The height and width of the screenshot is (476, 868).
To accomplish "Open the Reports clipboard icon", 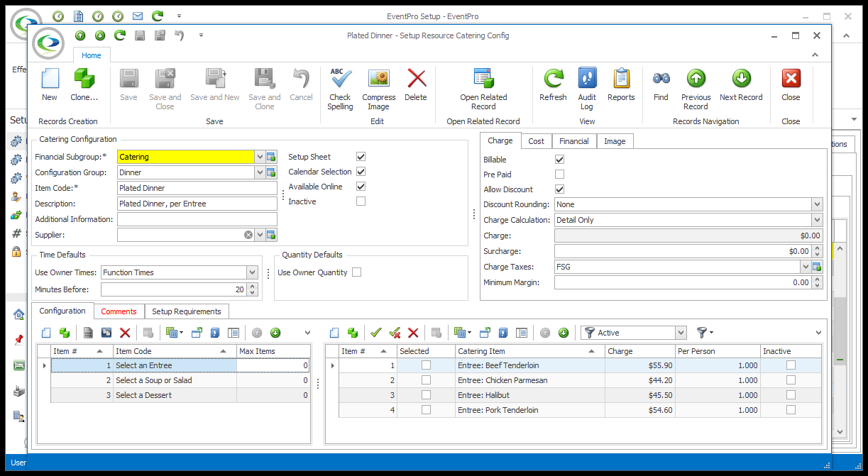I will coord(621,78).
